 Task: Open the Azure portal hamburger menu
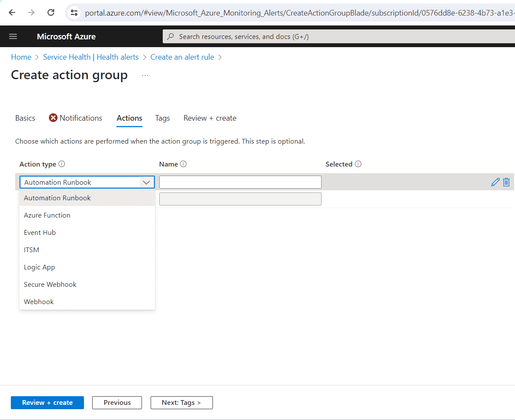point(13,36)
